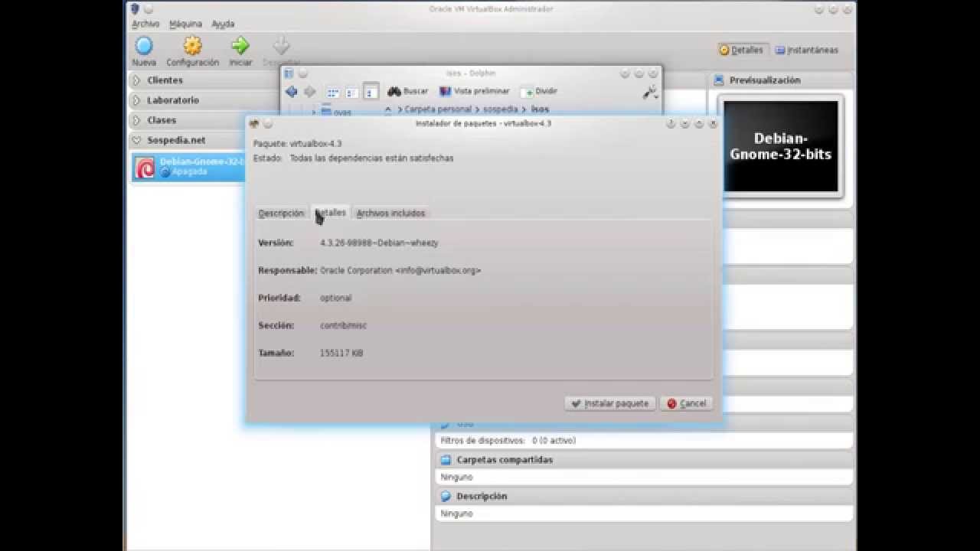The height and width of the screenshot is (551, 980).
Task: Select the Detalles tab in installer
Action: tap(330, 213)
